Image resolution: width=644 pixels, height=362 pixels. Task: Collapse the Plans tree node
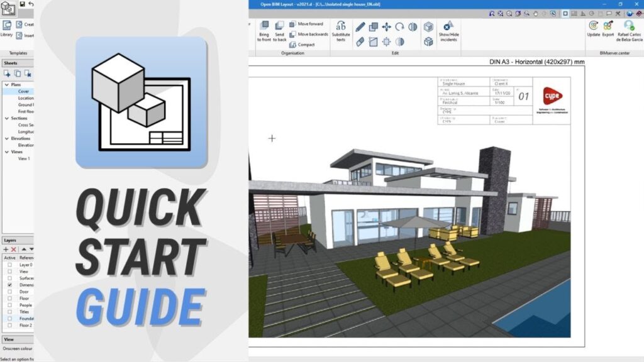coord(6,84)
